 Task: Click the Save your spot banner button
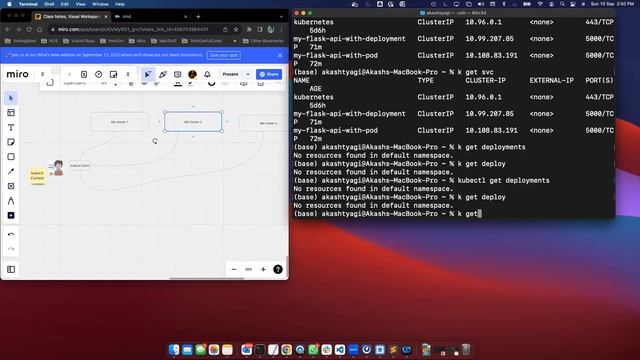[223, 55]
